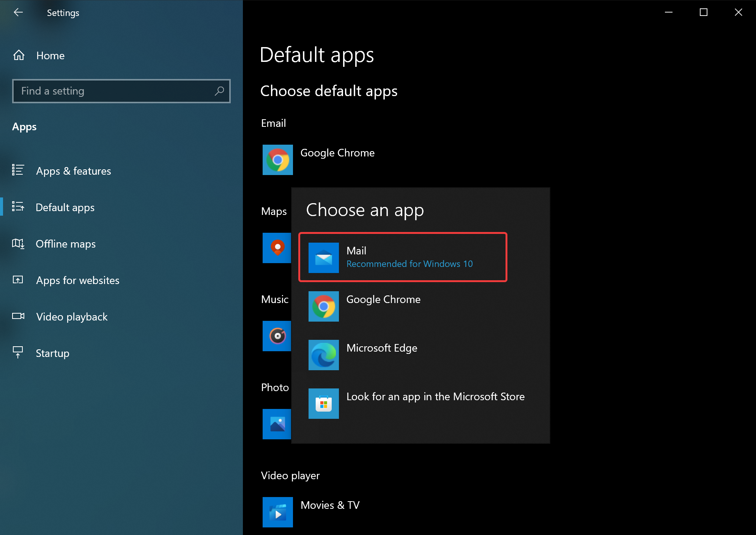The image size is (756, 535).
Task: Close the Settings window
Action: [x=739, y=13]
